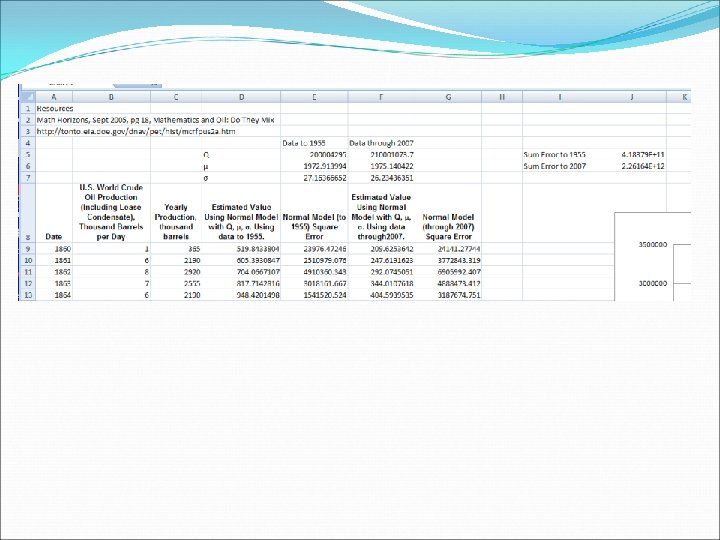The height and width of the screenshot is (540, 720).
Task: Select column H header
Action: [x=502, y=97]
